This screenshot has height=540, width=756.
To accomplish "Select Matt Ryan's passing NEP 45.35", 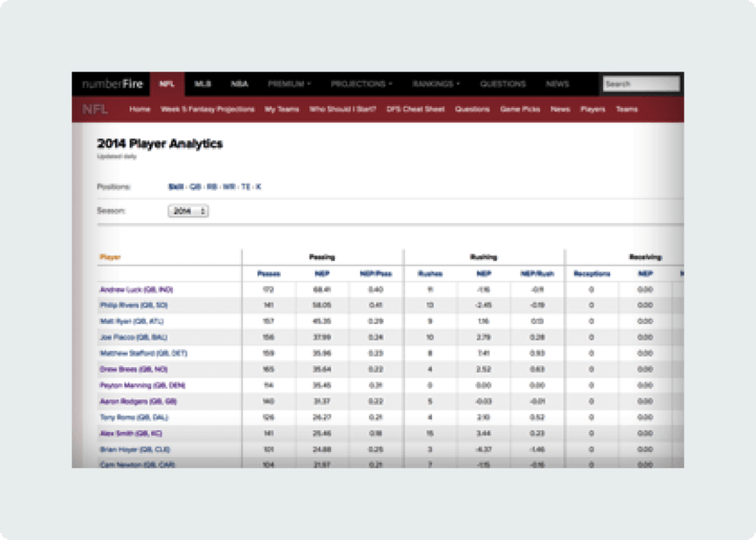I will 322,321.
